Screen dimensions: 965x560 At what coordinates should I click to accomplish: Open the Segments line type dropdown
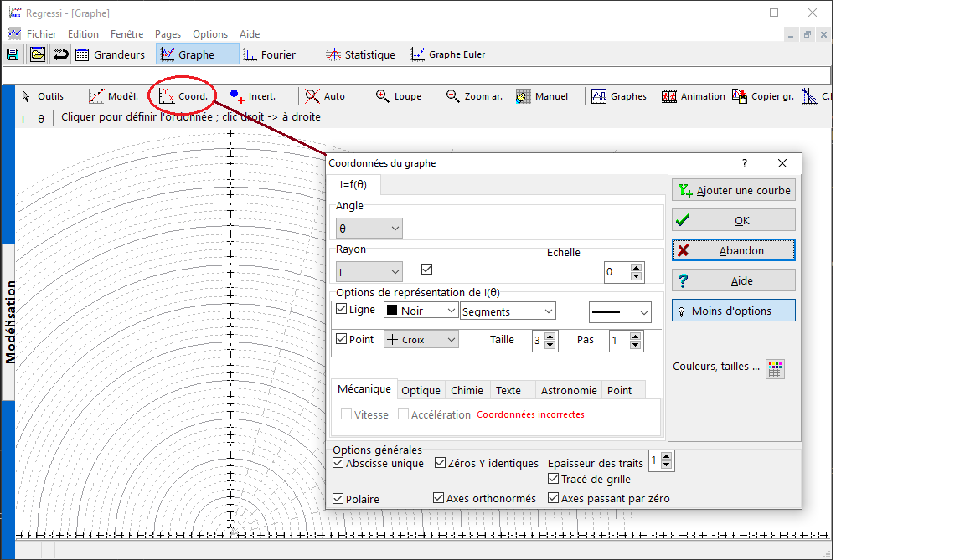[x=508, y=311]
